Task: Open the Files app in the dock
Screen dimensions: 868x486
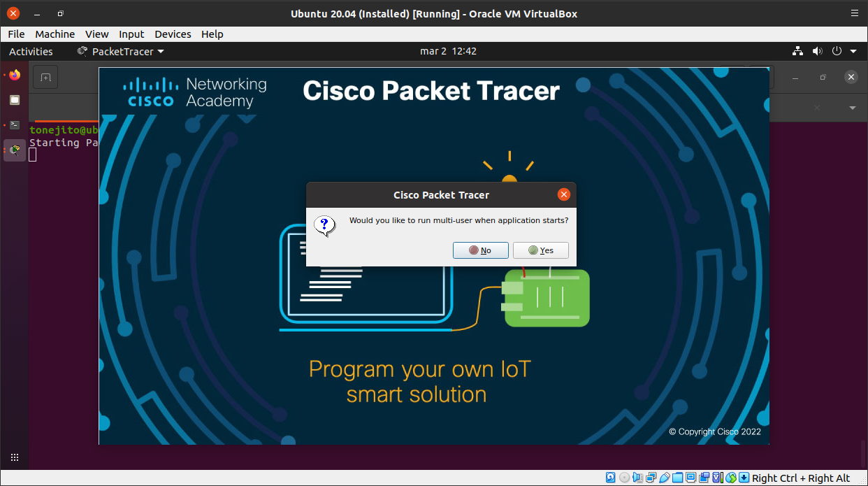Action: (15, 100)
